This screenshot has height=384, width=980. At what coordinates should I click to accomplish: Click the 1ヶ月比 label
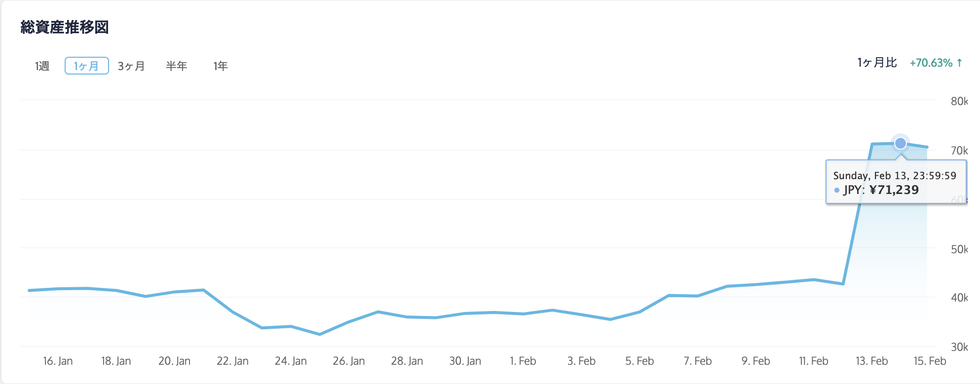(877, 63)
